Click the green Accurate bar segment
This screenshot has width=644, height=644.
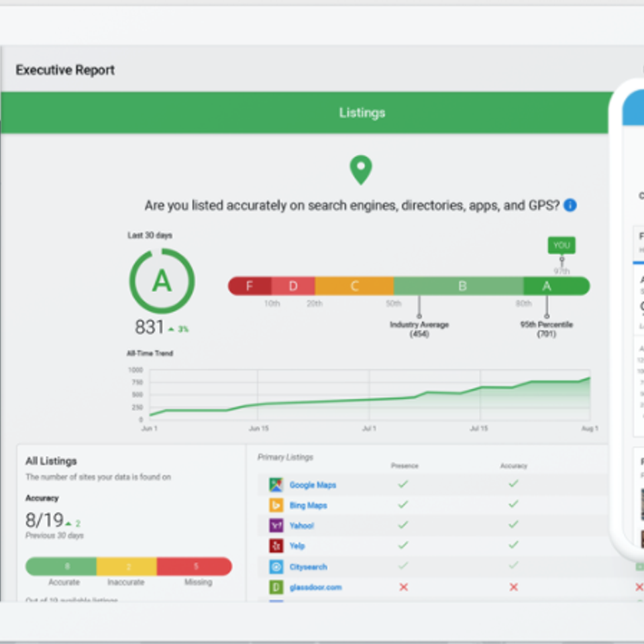coord(61,566)
